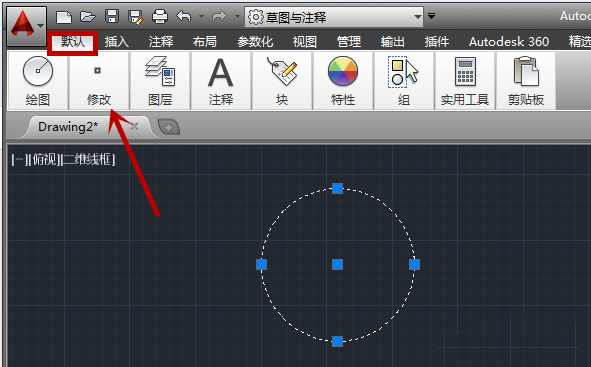Image resolution: width=591 pixels, height=367 pixels.
Task: Switch to the 输出 ribbon tab
Action: click(x=393, y=41)
